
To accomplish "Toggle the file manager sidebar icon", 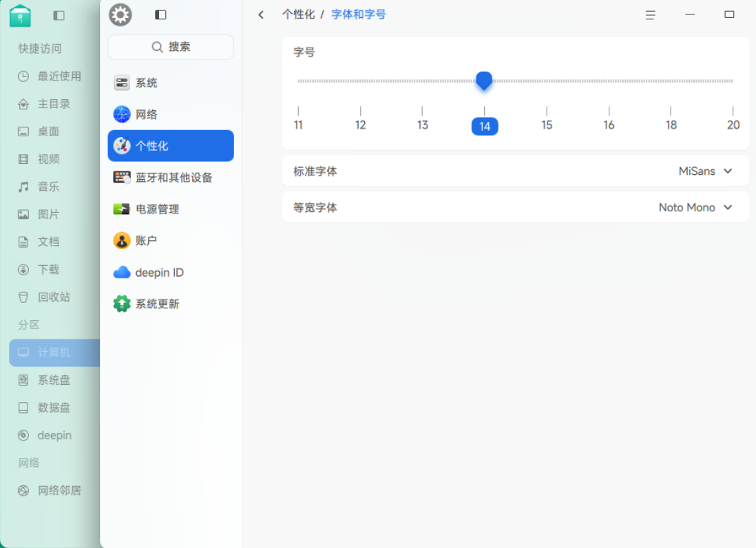I will click(x=59, y=15).
